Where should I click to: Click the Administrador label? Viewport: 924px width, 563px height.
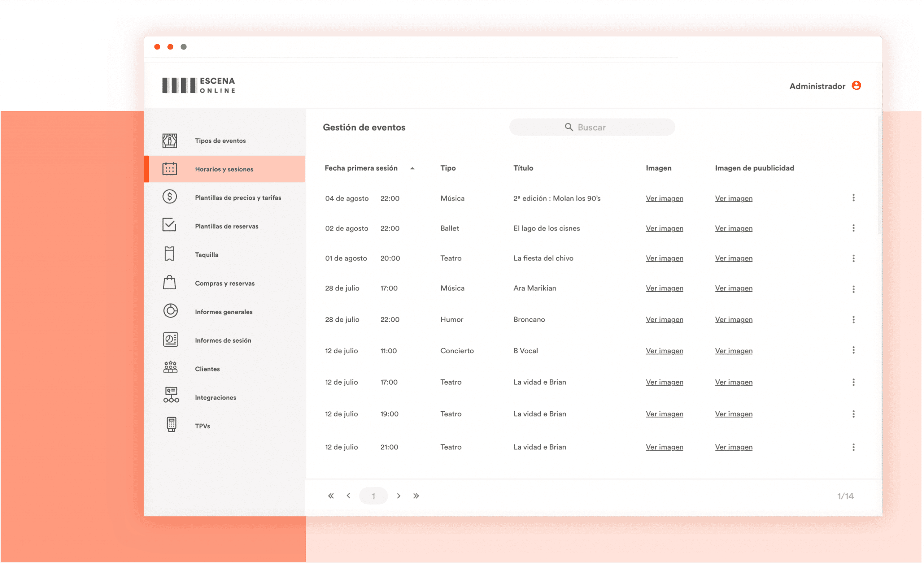point(818,86)
